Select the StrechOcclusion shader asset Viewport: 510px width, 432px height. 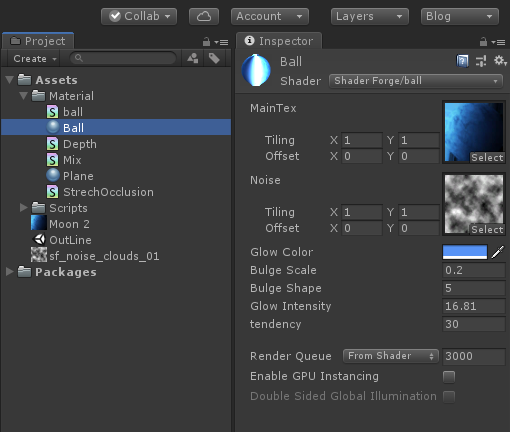click(100, 192)
